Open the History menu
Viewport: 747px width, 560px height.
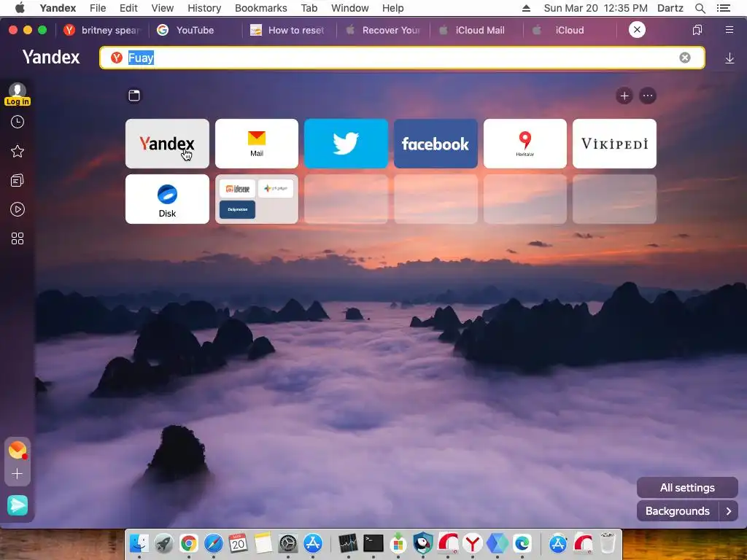[204, 8]
